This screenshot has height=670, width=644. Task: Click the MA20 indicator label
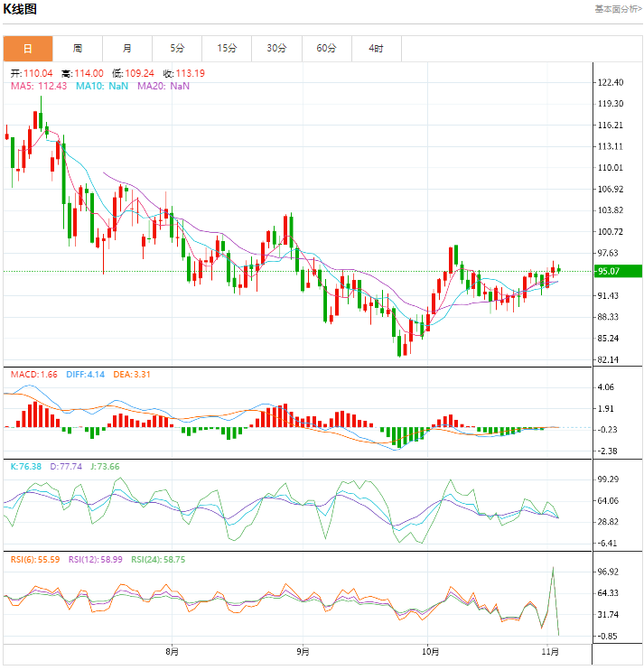pos(163,86)
